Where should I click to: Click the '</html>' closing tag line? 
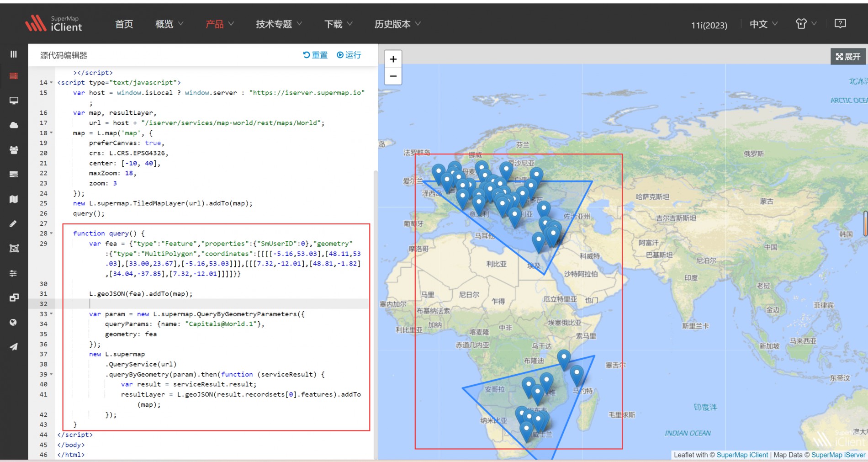[71, 455]
